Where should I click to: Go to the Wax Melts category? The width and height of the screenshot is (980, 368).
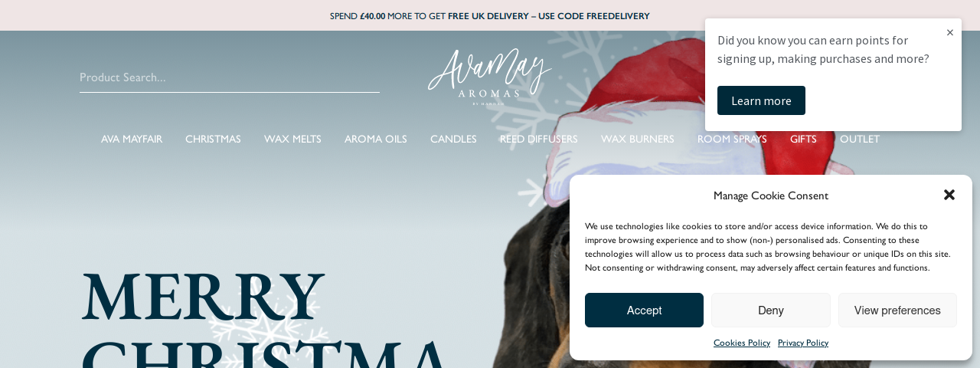click(x=292, y=139)
